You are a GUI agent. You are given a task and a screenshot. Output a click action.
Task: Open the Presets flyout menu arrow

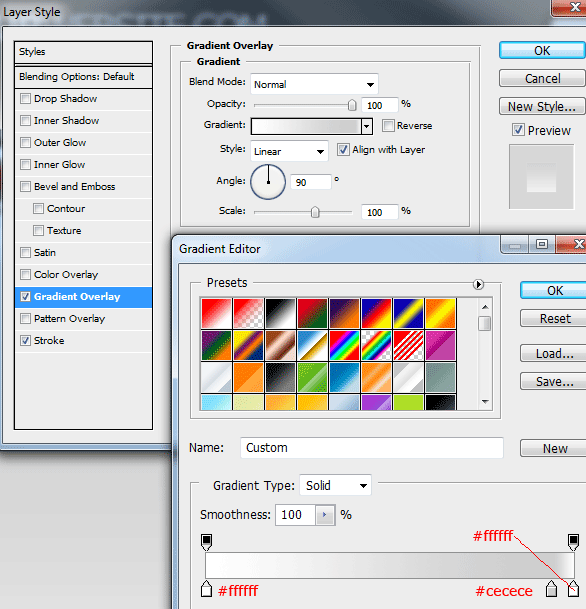click(478, 284)
